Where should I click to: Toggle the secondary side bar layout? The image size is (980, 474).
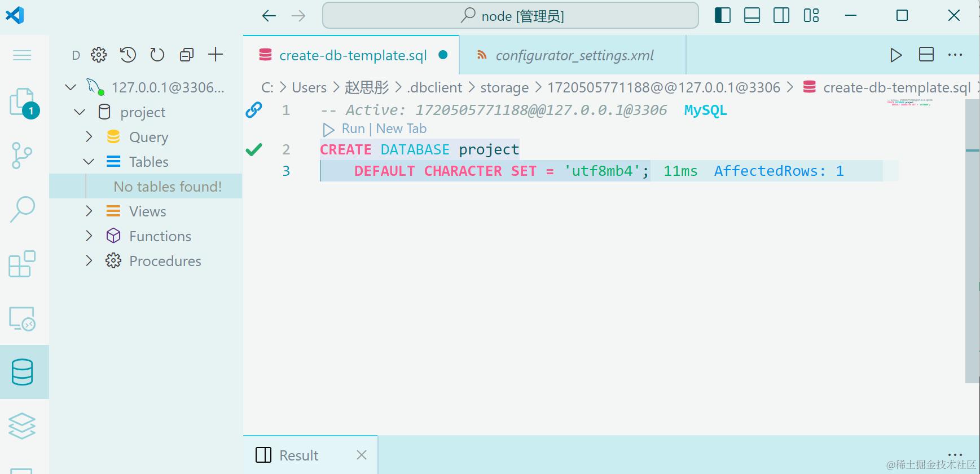pyautogui.click(x=781, y=15)
